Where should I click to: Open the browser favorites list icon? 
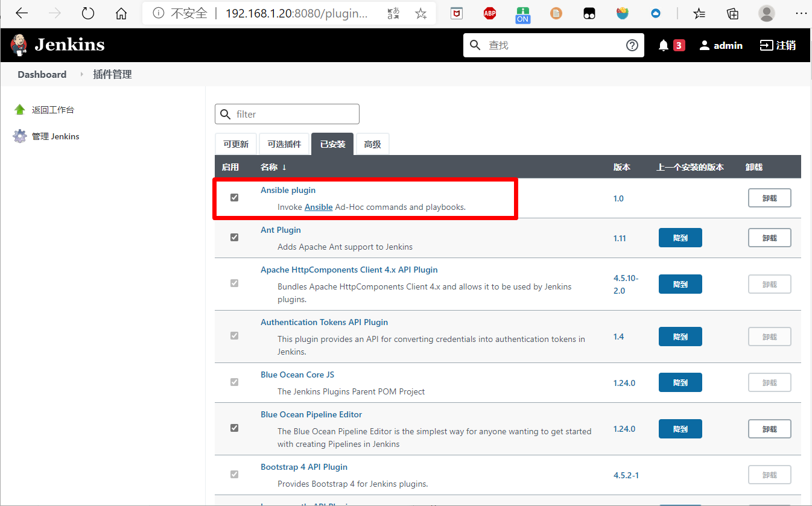700,13
